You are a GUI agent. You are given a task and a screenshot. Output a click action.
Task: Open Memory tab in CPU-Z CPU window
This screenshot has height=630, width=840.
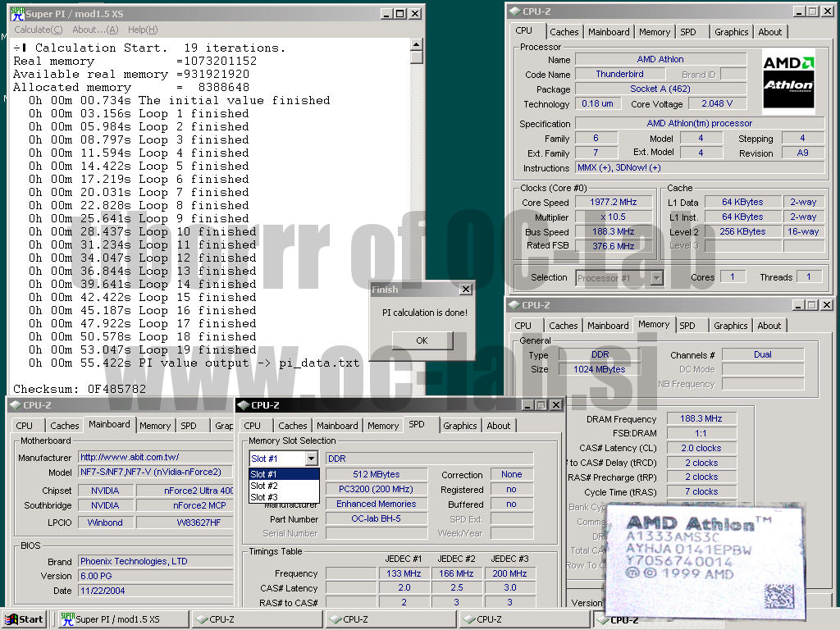655,32
